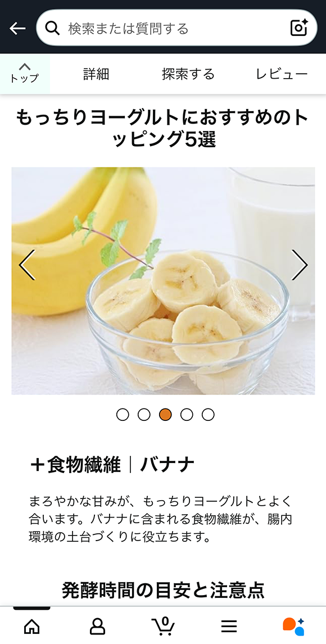Open the 探索する tab
Screen dimensions: 326x644
pos(188,74)
